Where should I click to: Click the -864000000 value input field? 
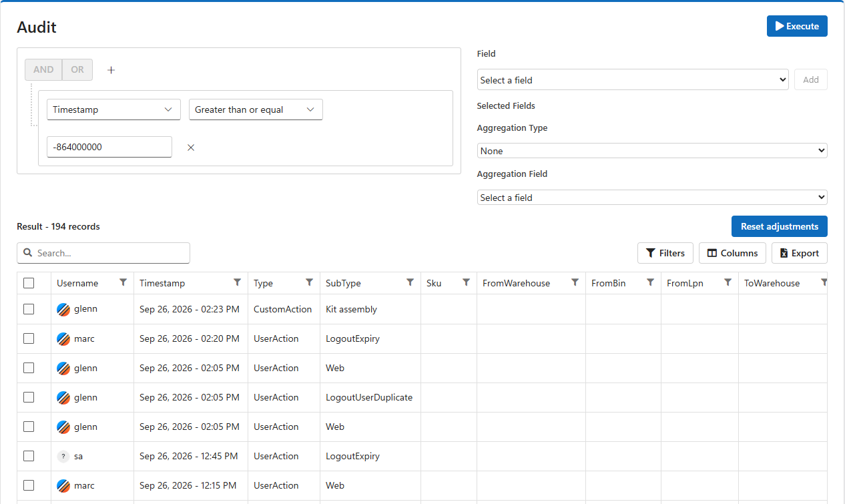pyautogui.click(x=109, y=147)
